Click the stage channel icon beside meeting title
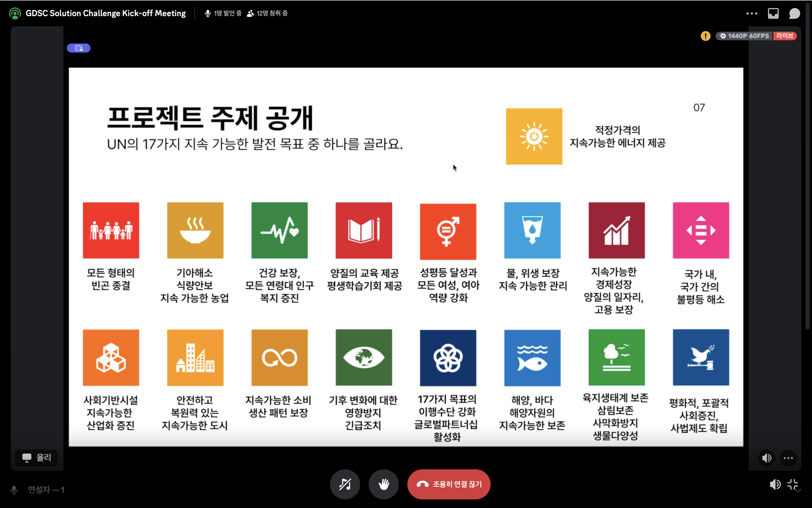The height and width of the screenshot is (508, 812). (15, 13)
